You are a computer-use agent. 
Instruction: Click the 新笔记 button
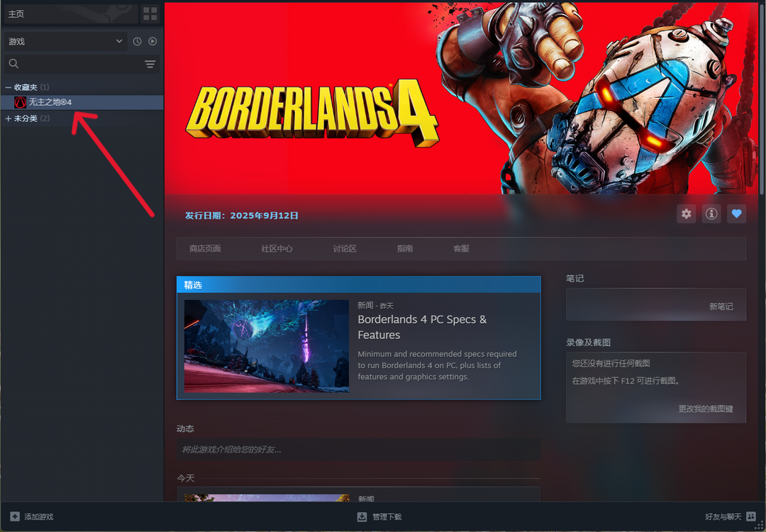click(x=721, y=306)
